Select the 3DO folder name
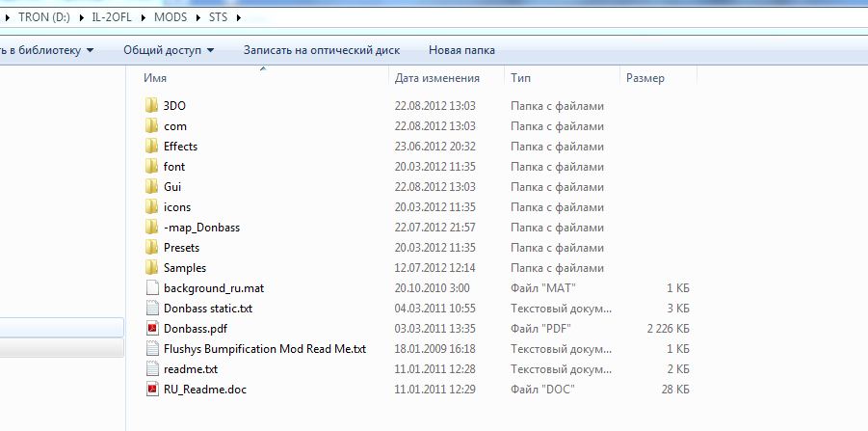This screenshot has height=431, width=868. 174,106
